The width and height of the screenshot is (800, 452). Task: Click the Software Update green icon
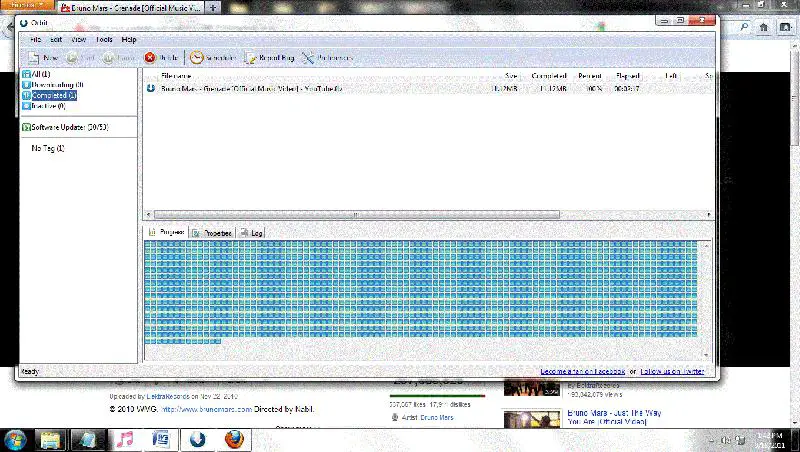click(x=26, y=127)
